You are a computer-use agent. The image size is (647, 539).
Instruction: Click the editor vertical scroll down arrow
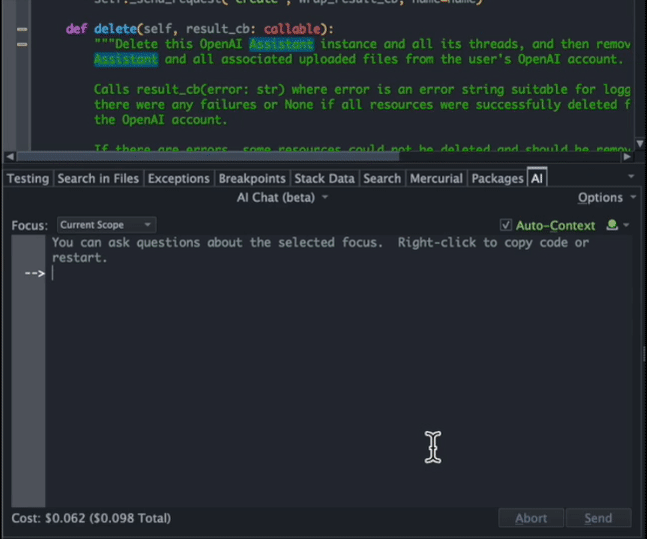pos(640,144)
